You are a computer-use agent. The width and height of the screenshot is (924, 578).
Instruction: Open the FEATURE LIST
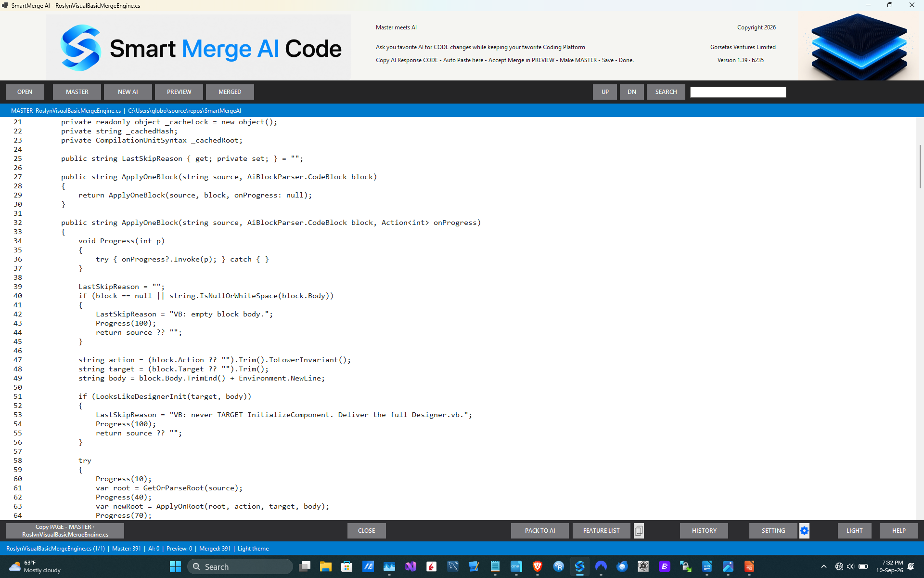point(602,530)
